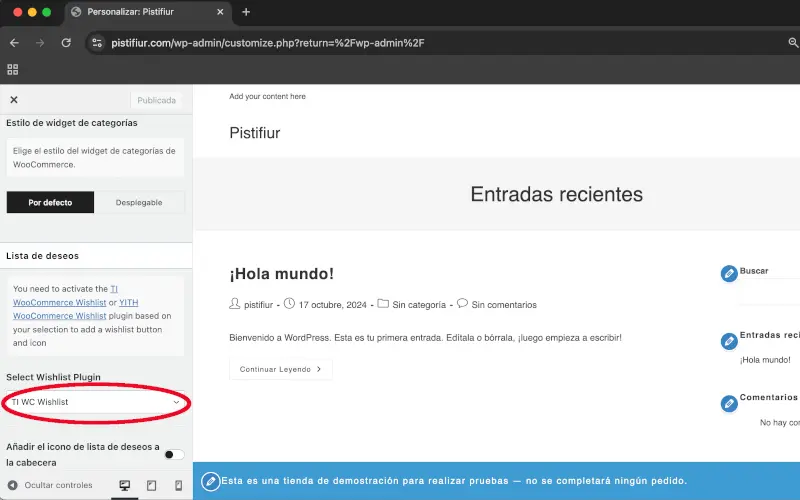Close the Customizer with the X icon

pos(14,99)
